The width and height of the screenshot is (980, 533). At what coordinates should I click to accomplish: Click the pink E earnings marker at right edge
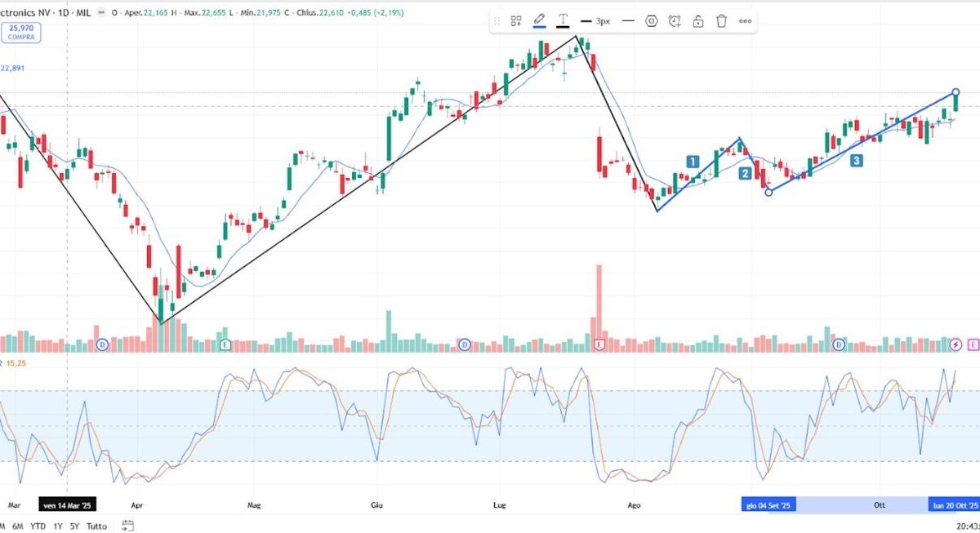tap(973, 345)
